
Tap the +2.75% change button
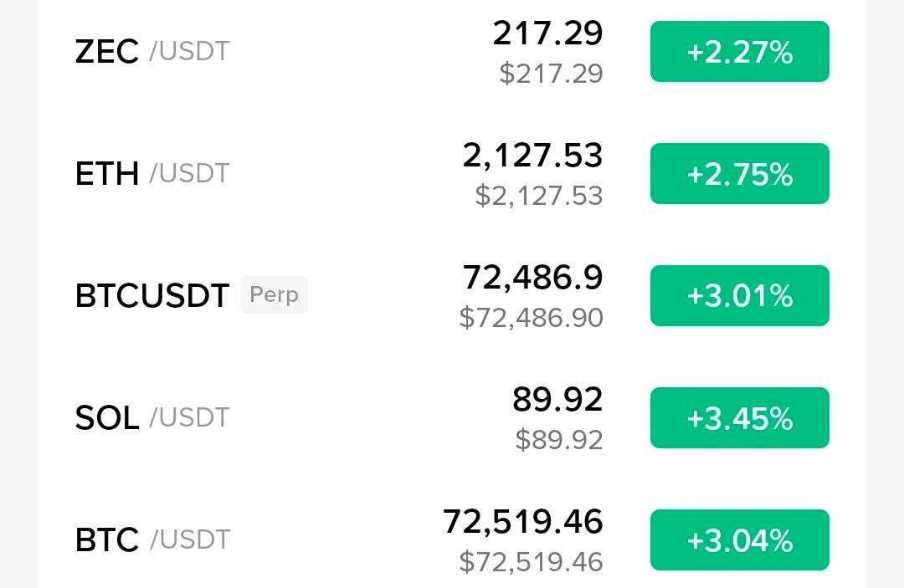pyautogui.click(x=739, y=174)
